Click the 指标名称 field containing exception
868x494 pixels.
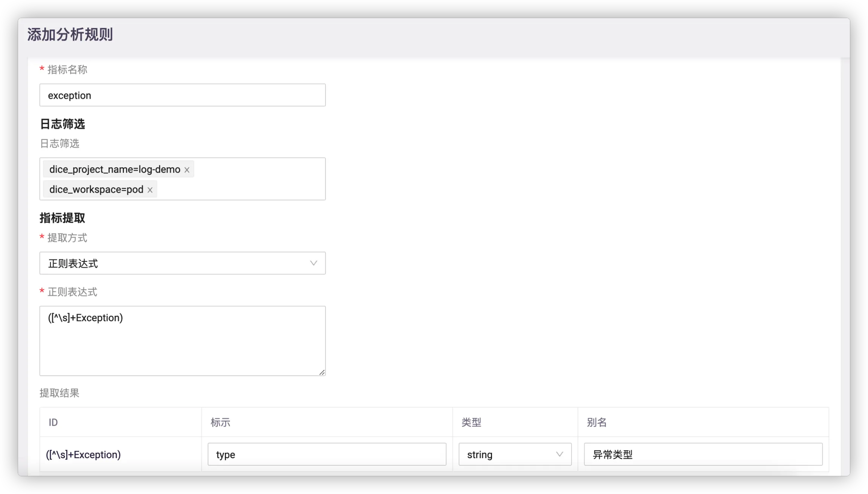182,95
